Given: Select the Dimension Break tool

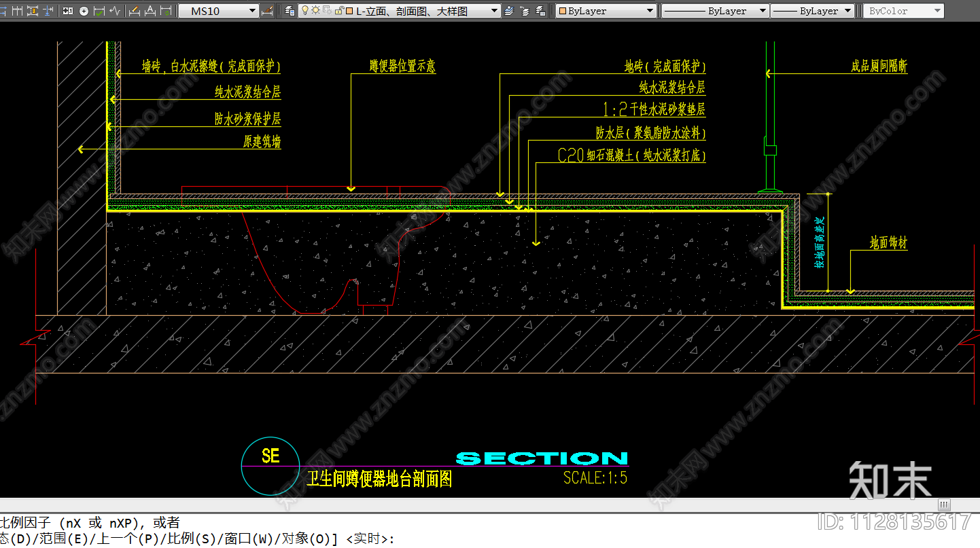Looking at the screenshot, I should point(48,11).
